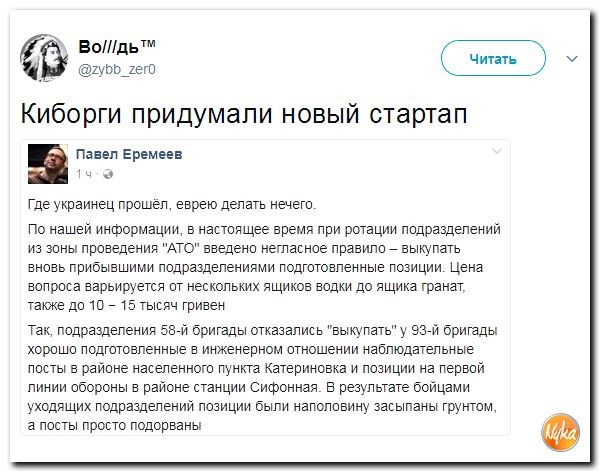Click the tweet text about Киборги стартап
The image size is (601, 473).
coord(244,113)
